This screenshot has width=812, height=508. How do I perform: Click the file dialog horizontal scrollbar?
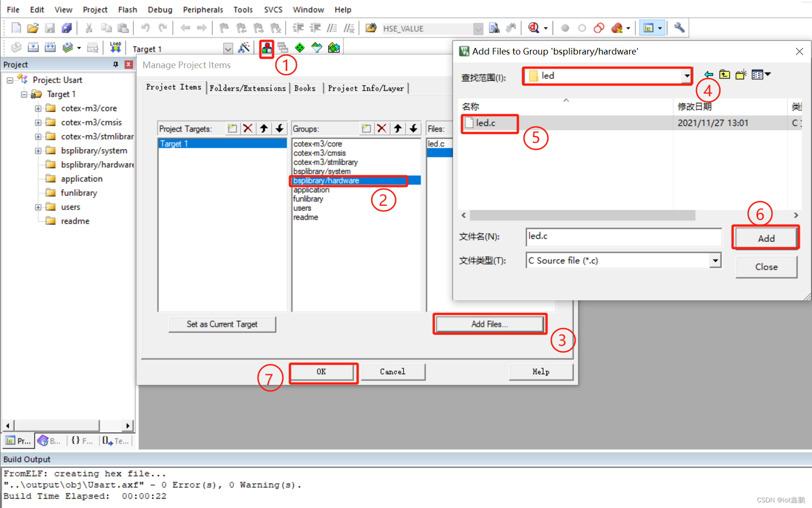point(583,215)
